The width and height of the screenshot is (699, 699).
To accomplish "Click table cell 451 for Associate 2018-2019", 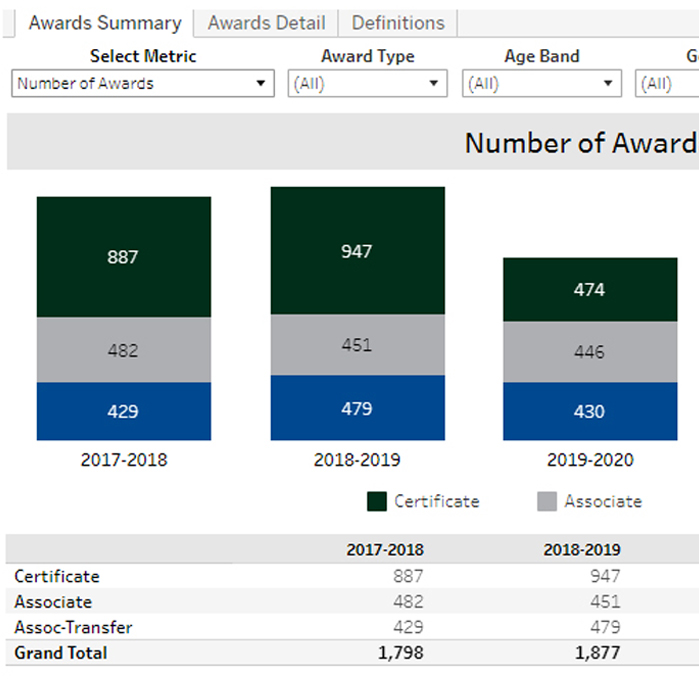I will [x=605, y=602].
